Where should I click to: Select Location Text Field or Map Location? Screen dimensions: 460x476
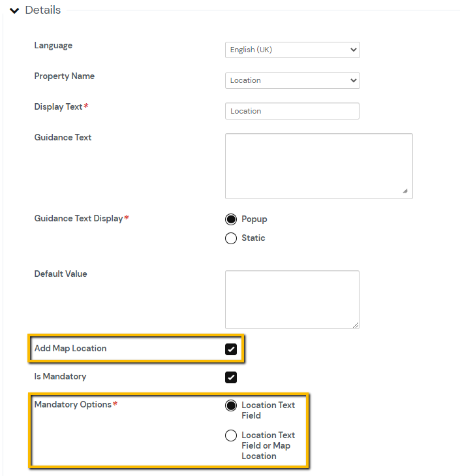[231, 436]
